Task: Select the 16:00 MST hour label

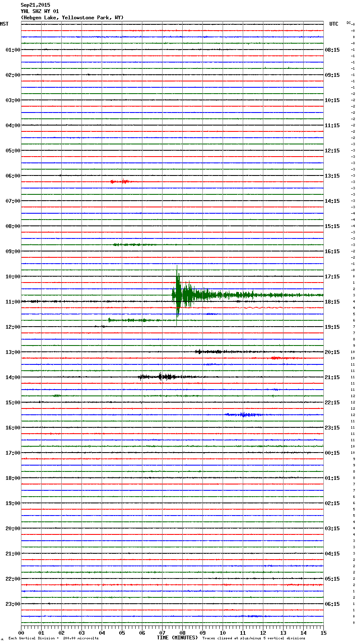Action: [x=13, y=428]
